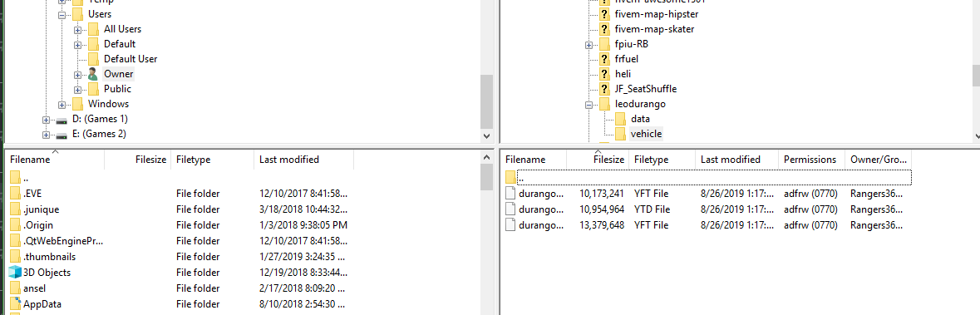
Task: Sort remote files by Permissions column
Action: pos(811,160)
